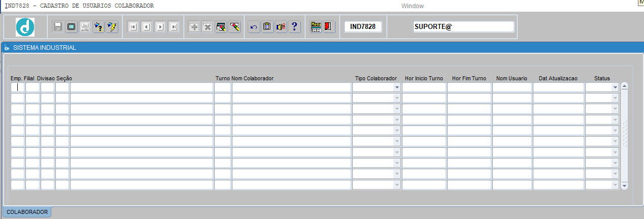Click the scrollbar down arrow
The width and height of the screenshot is (644, 219).
(x=624, y=186)
